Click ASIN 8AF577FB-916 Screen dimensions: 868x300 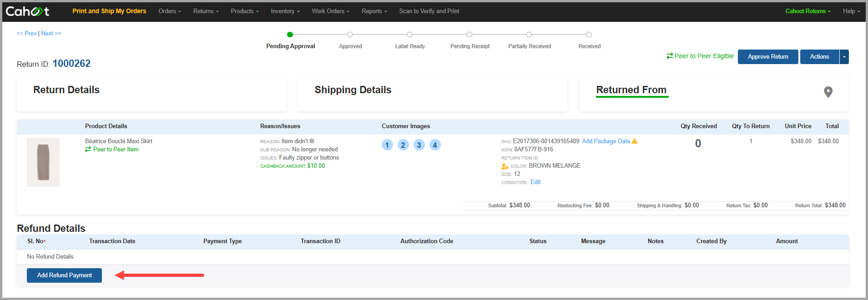[x=534, y=149]
